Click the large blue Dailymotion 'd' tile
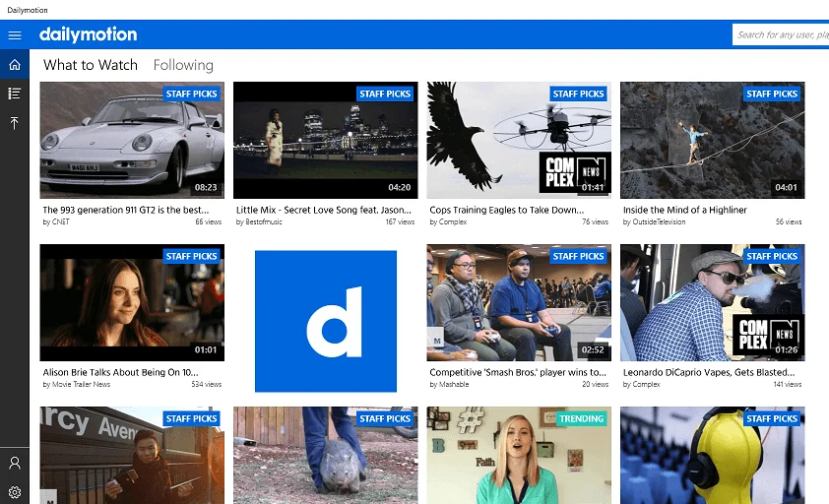 coord(325,321)
